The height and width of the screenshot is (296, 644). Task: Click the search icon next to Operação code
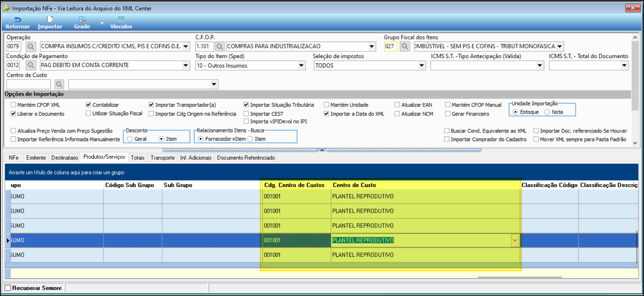point(31,47)
